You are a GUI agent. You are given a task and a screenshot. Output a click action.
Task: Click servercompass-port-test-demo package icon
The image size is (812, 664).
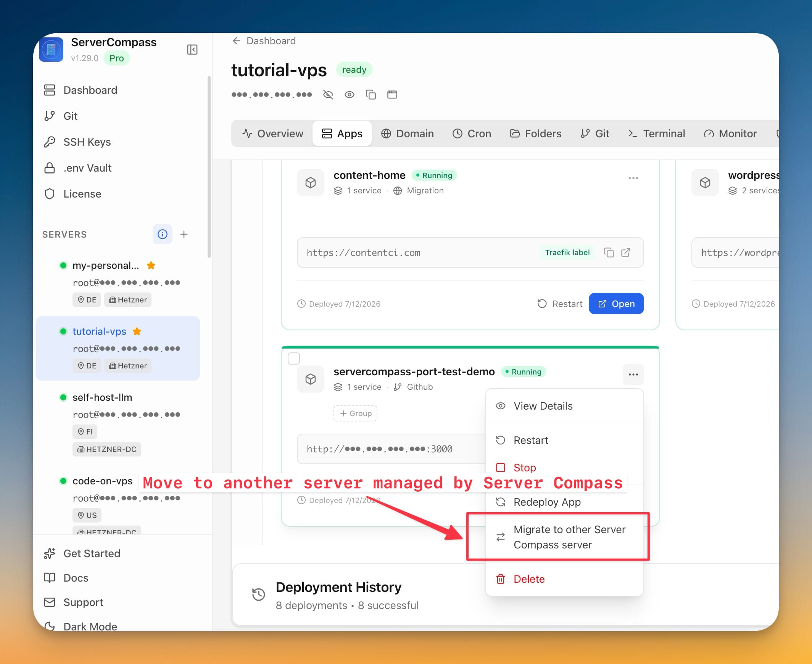click(x=311, y=379)
